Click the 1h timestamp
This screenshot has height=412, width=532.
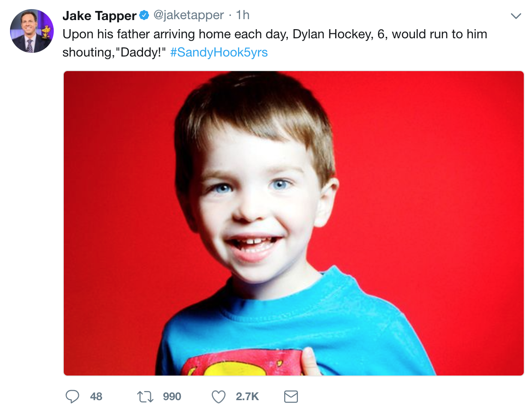pyautogui.click(x=243, y=15)
